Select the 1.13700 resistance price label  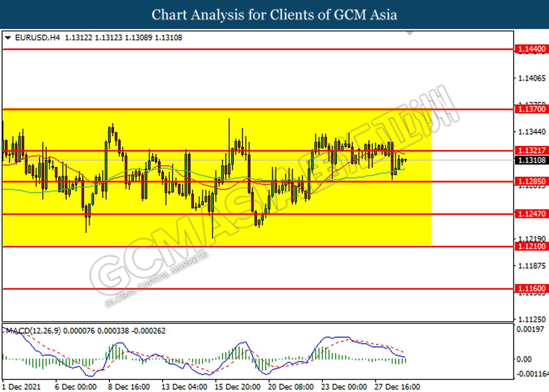[532, 109]
